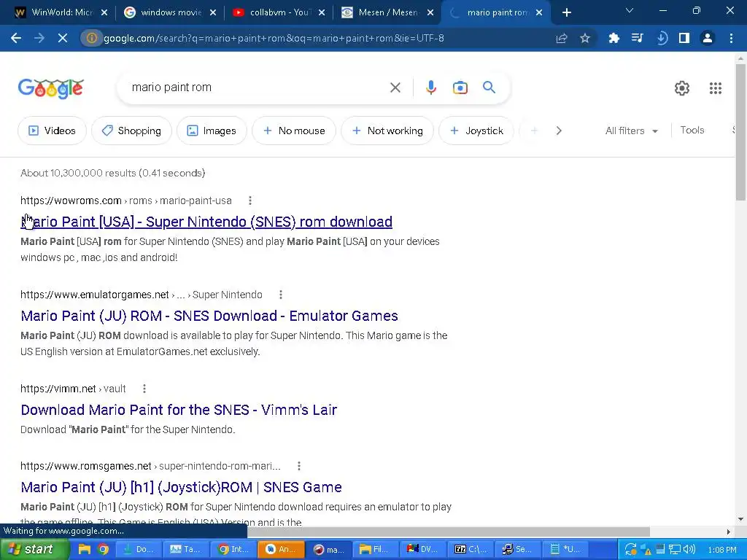Close the collabvm YouTube tab
The width and height of the screenshot is (747, 560).
(322, 13)
